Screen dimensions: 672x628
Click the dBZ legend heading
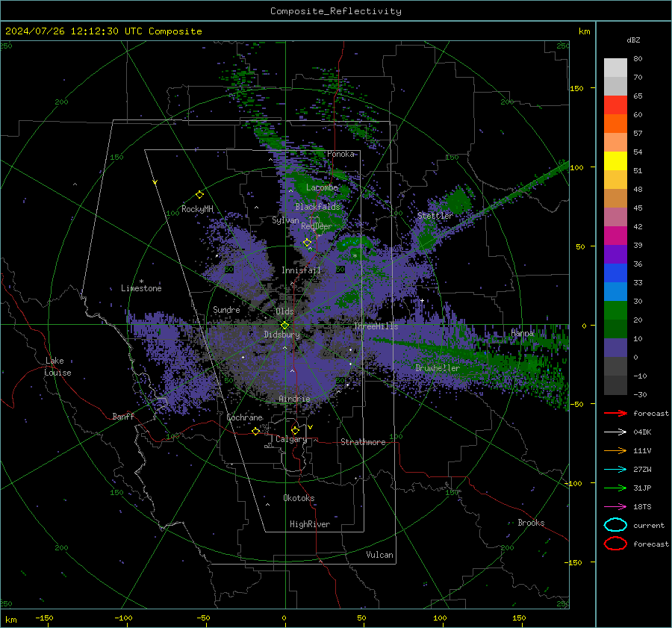point(633,40)
